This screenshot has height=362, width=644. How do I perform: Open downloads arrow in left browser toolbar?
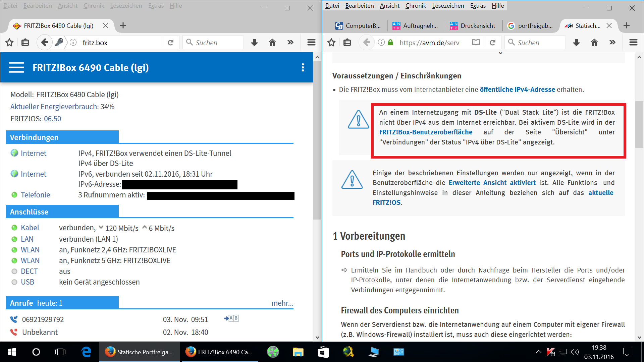coord(254,43)
